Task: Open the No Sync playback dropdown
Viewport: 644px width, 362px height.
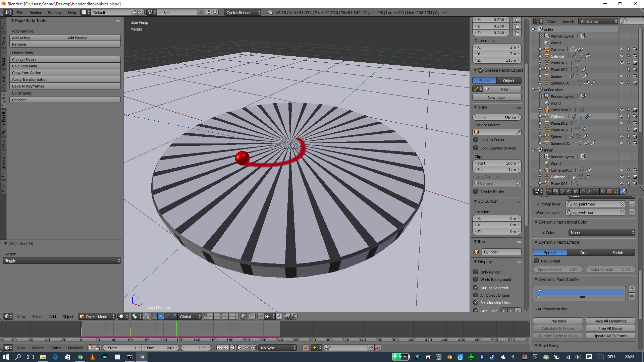Action: click(x=278, y=348)
